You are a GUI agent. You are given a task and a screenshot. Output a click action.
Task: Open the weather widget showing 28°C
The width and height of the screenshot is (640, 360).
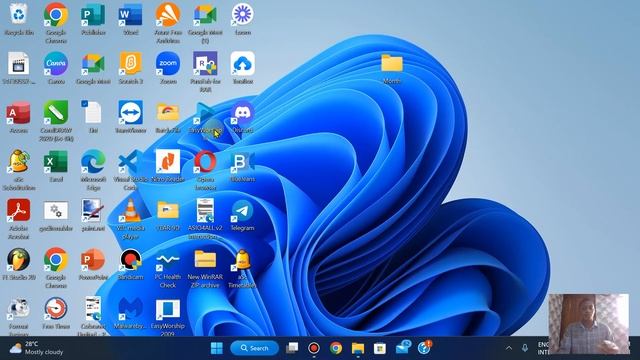(37, 348)
